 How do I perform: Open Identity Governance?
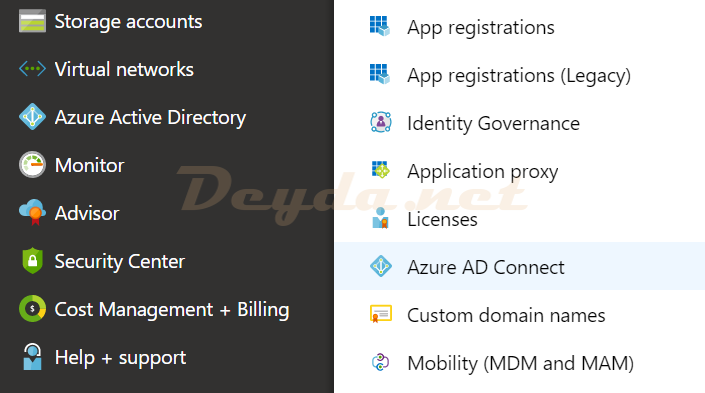click(493, 124)
